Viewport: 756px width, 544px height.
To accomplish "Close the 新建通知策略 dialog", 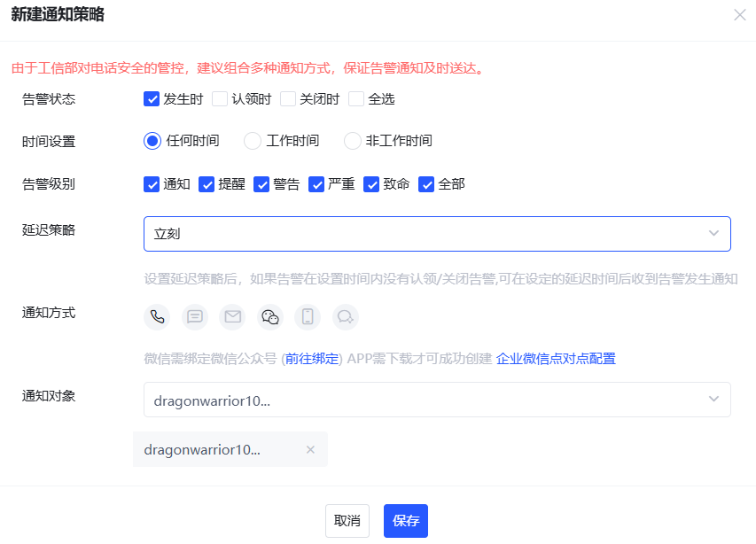I will point(739,15).
